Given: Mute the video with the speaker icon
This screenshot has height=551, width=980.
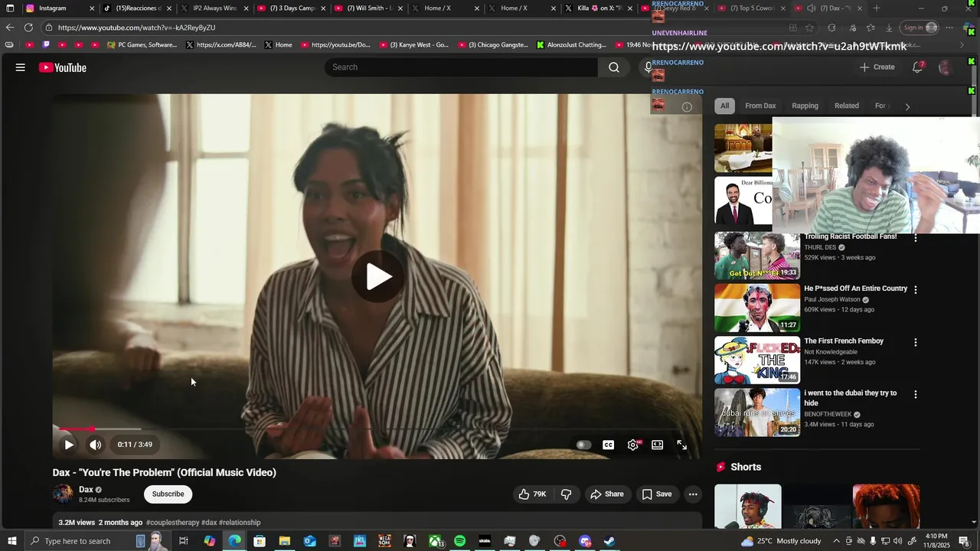Looking at the screenshot, I should [95, 445].
